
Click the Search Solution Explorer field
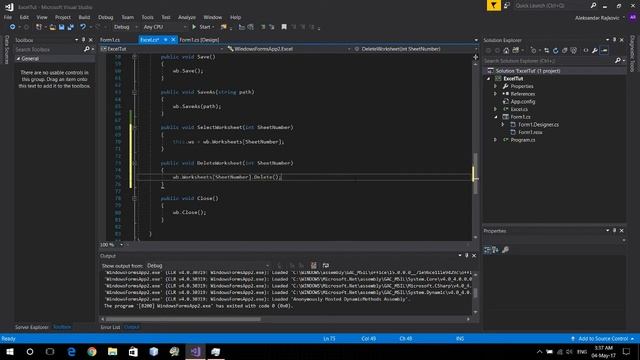click(549, 61)
